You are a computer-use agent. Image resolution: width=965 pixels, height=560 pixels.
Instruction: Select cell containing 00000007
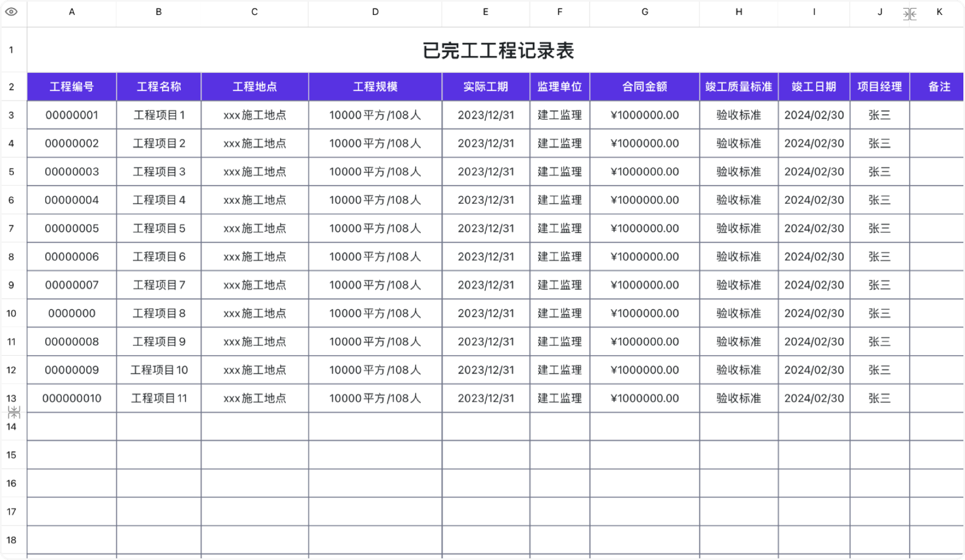coord(72,285)
